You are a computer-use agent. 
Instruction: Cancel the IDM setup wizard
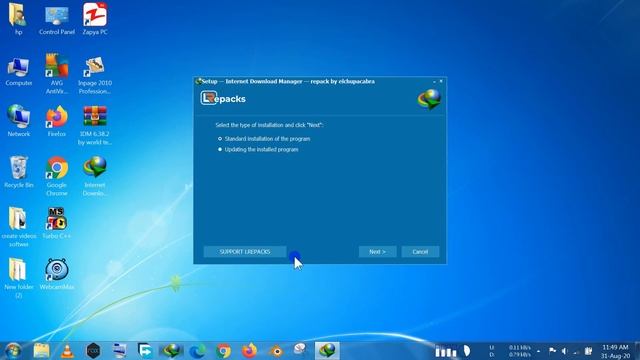click(420, 252)
